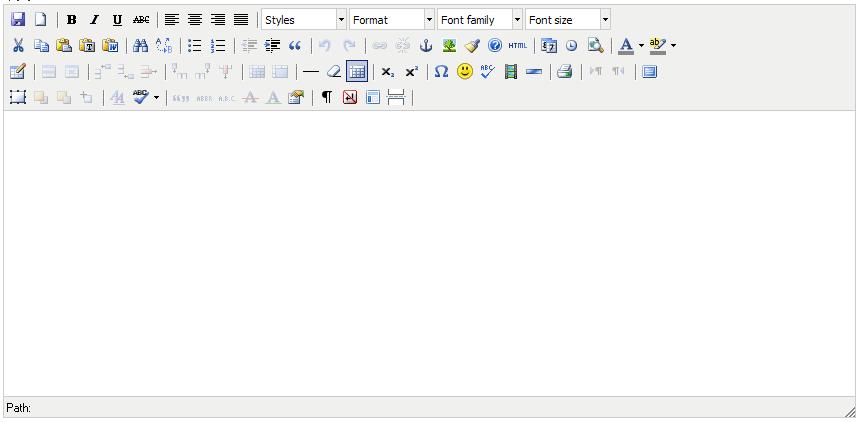Copy the selection
The image size is (861, 422).
pos(41,46)
